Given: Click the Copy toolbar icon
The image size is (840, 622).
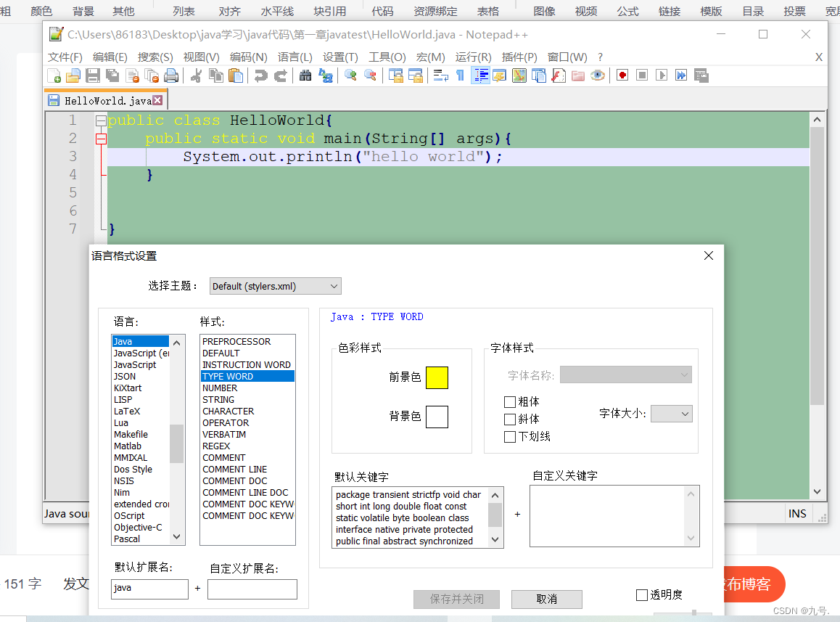Looking at the screenshot, I should point(216,75).
